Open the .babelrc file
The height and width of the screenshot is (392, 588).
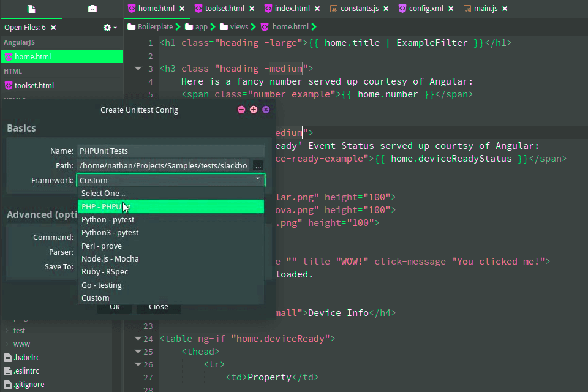22,358
